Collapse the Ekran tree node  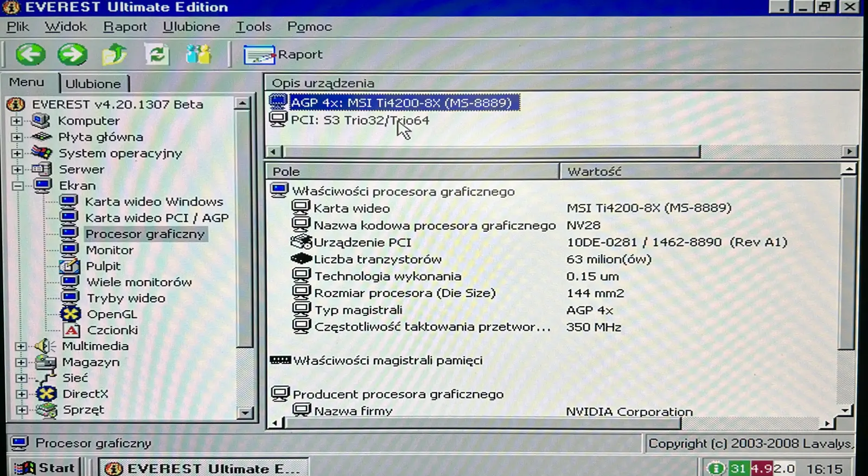point(17,186)
